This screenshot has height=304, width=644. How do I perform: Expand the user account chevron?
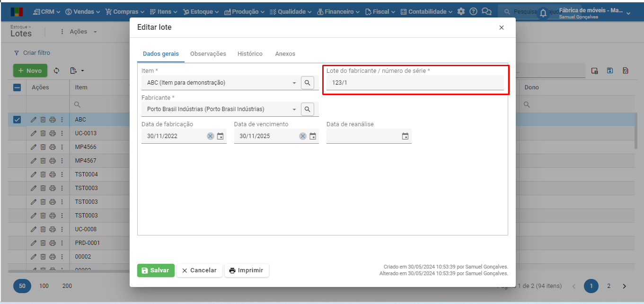628,13
